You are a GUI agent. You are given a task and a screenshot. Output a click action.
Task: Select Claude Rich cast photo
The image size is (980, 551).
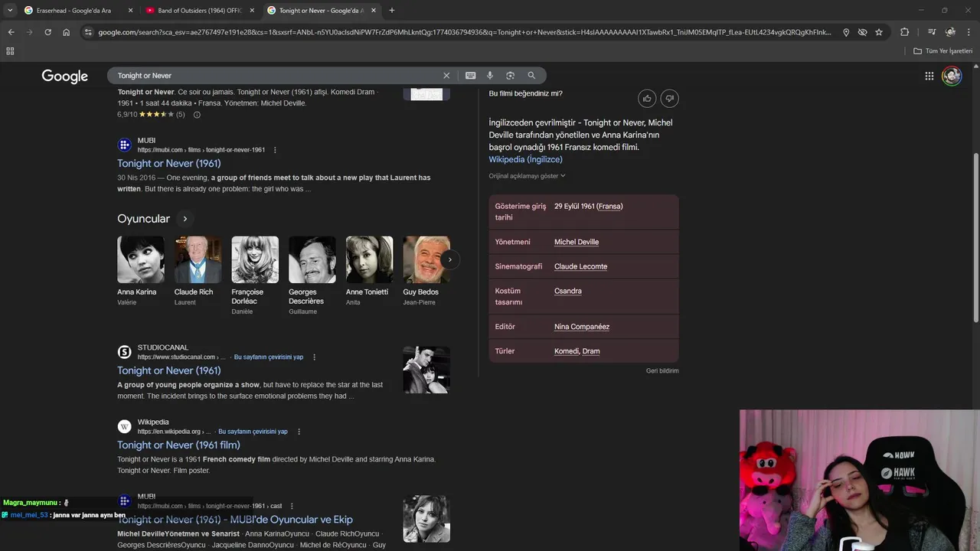(x=198, y=259)
